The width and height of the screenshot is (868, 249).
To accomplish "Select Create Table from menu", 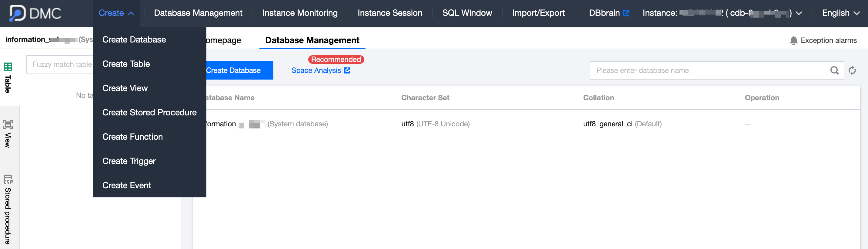I will [126, 64].
